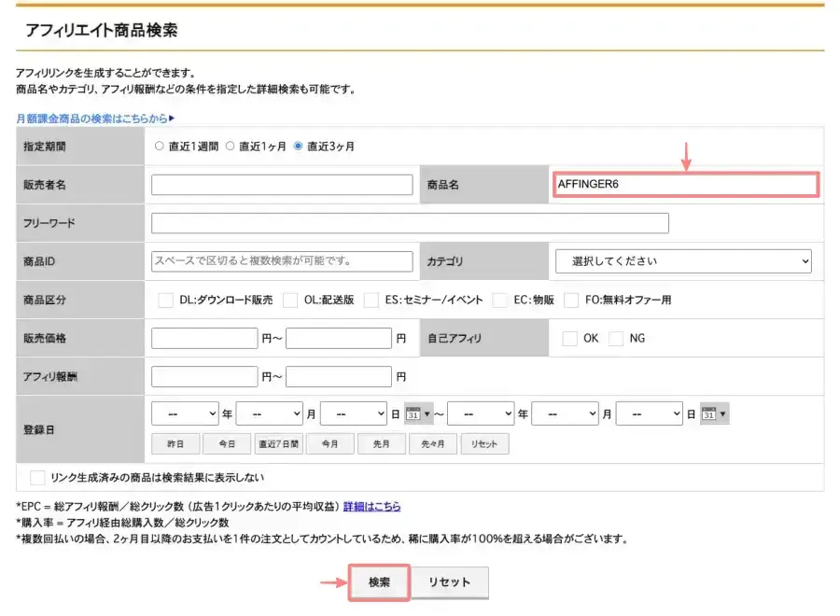Check リンク生成済みの商品は検索結果に表示しない
The width and height of the screenshot is (840, 616).
[37, 477]
